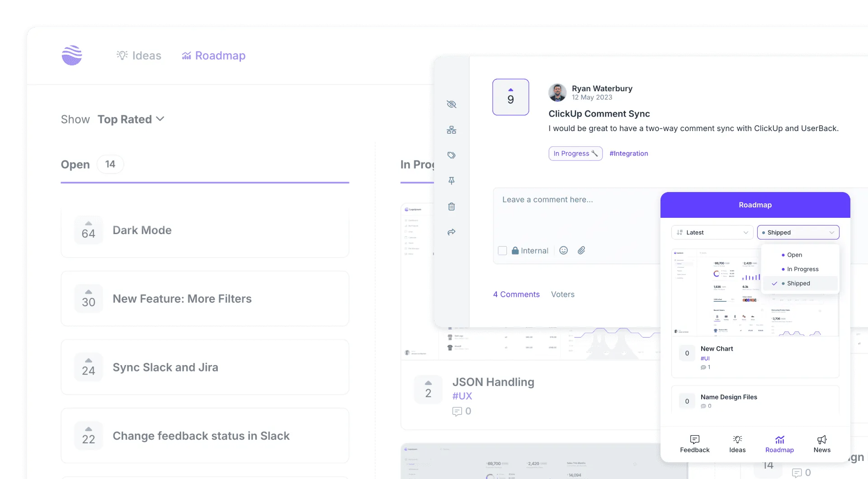This screenshot has width=868, height=479.
Task: Open the Top Rated sort dropdown
Action: 131,119
